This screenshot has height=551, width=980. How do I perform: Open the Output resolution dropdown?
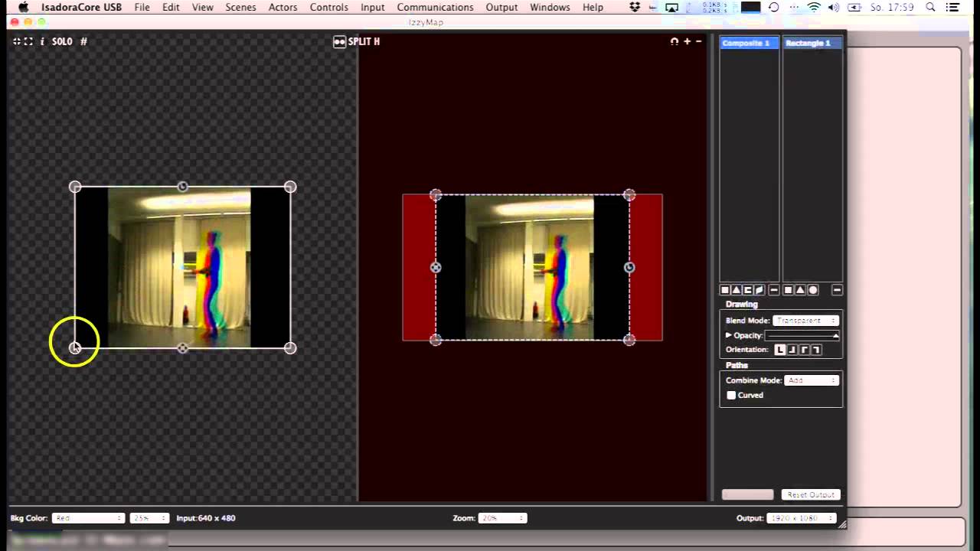802,518
